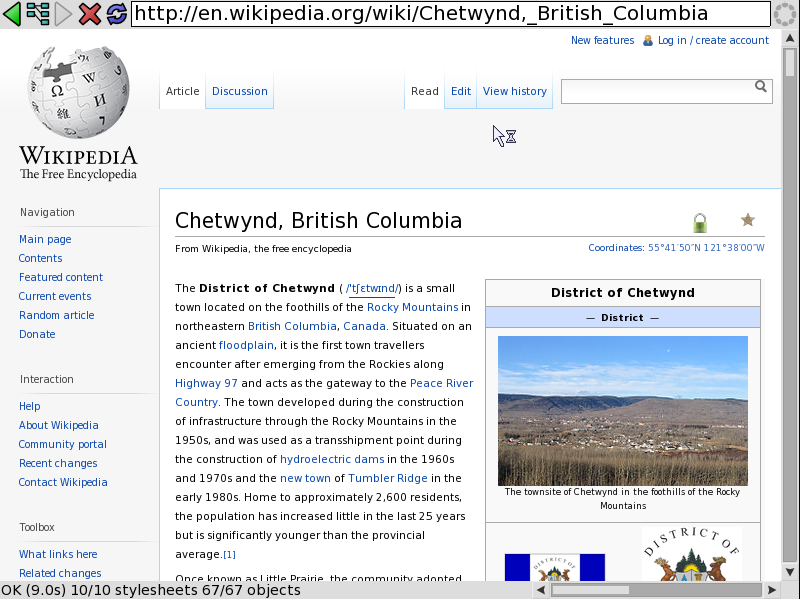This screenshot has height=599, width=800.
Task: Open the Highway 97 link
Action: [x=206, y=383]
